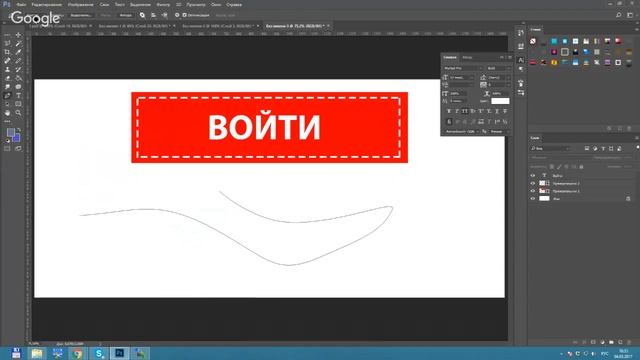This screenshot has height=360, width=640.
Task: Select the Lasso tool
Action: point(7,44)
